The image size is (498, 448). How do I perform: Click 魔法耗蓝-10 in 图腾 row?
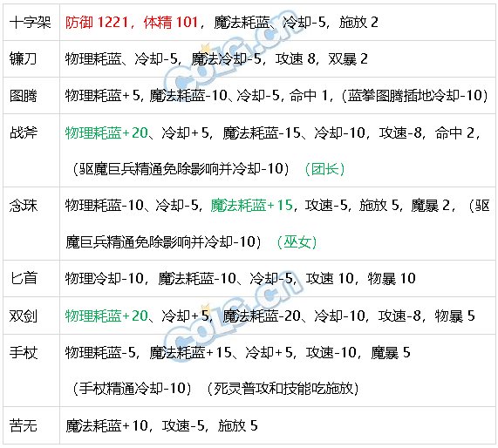[x=188, y=96]
